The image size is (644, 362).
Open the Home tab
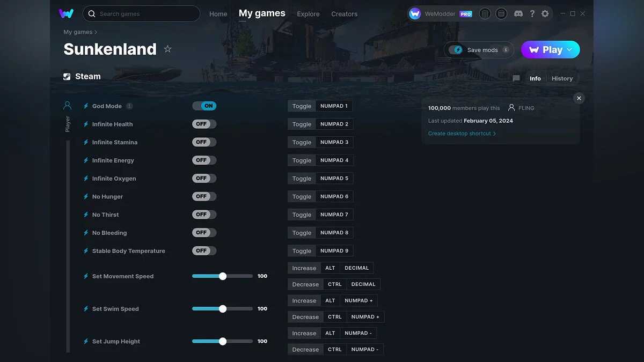(218, 14)
